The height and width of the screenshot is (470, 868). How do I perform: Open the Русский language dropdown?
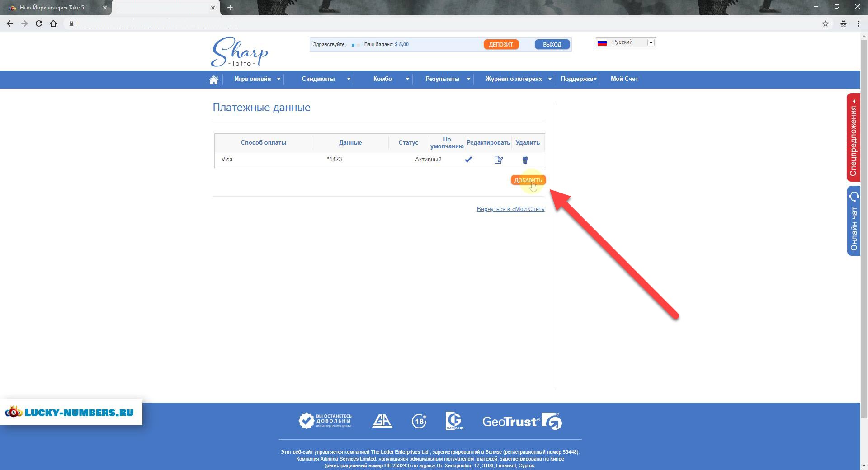pyautogui.click(x=626, y=42)
